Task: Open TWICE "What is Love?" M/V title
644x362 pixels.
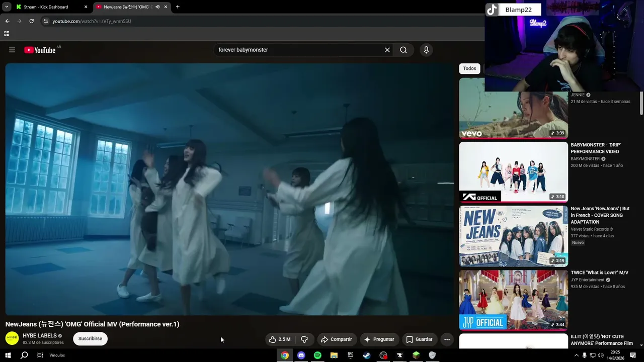Action: pyautogui.click(x=599, y=273)
